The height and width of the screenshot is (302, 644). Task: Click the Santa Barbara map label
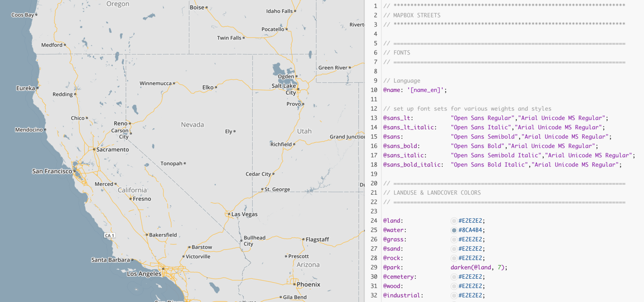tap(110, 260)
